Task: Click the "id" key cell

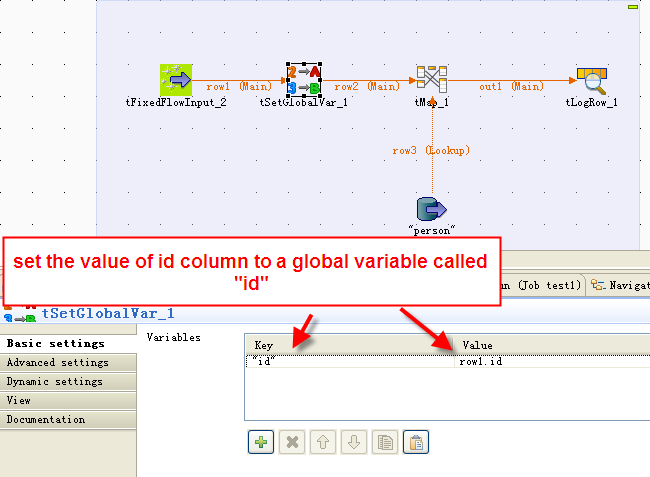Action: click(350, 362)
